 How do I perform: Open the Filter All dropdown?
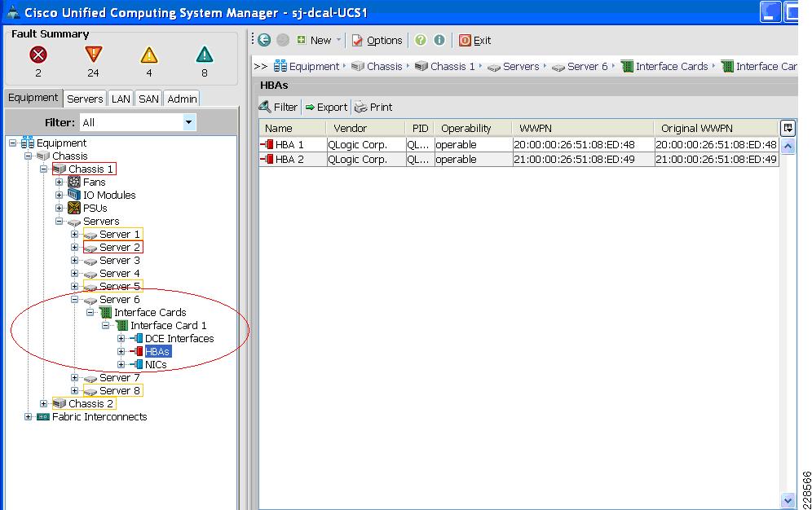point(189,122)
